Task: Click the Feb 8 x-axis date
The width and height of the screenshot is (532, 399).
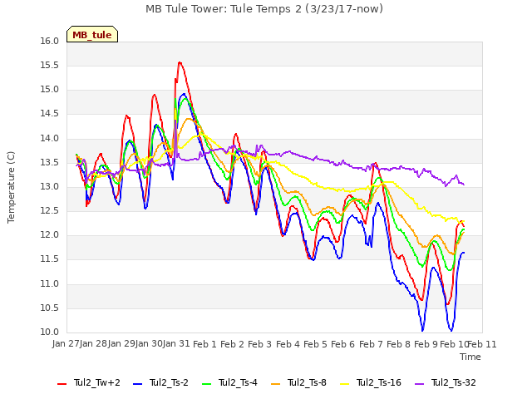Action: click(x=399, y=344)
